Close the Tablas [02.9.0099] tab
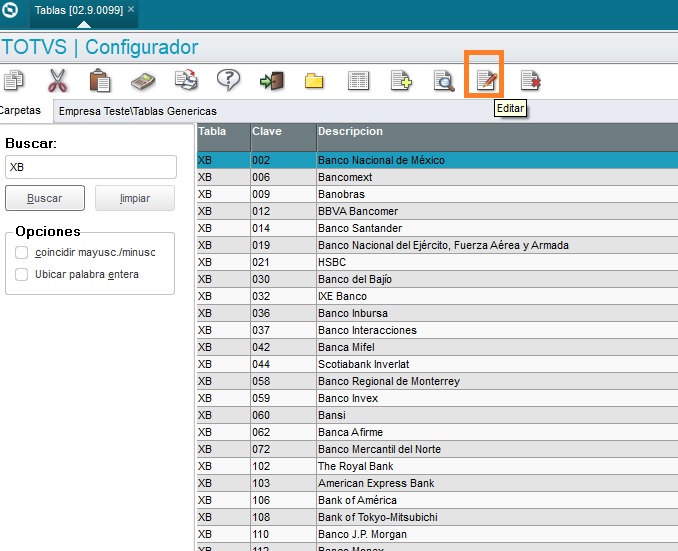The width and height of the screenshot is (678, 551). pos(131,9)
